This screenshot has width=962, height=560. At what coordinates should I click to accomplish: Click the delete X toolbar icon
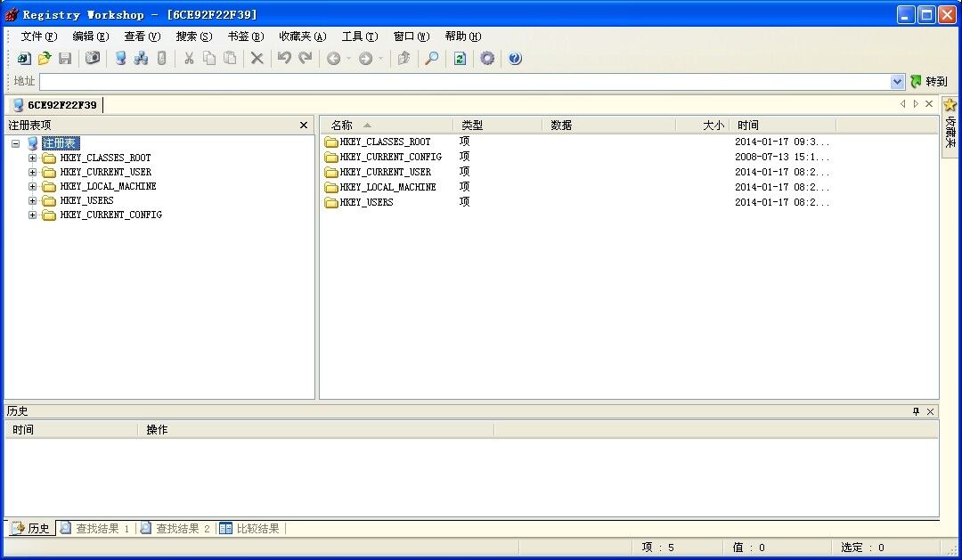(x=257, y=58)
